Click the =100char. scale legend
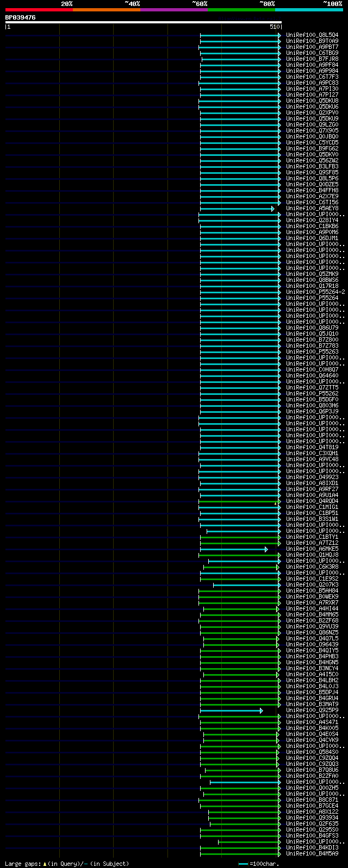This screenshot has width=348, height=868. click(259, 864)
